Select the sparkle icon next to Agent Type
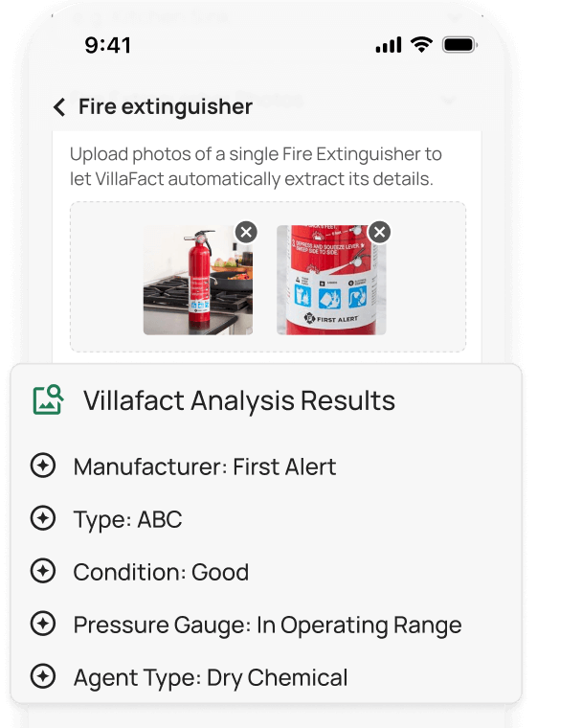 coord(43,677)
